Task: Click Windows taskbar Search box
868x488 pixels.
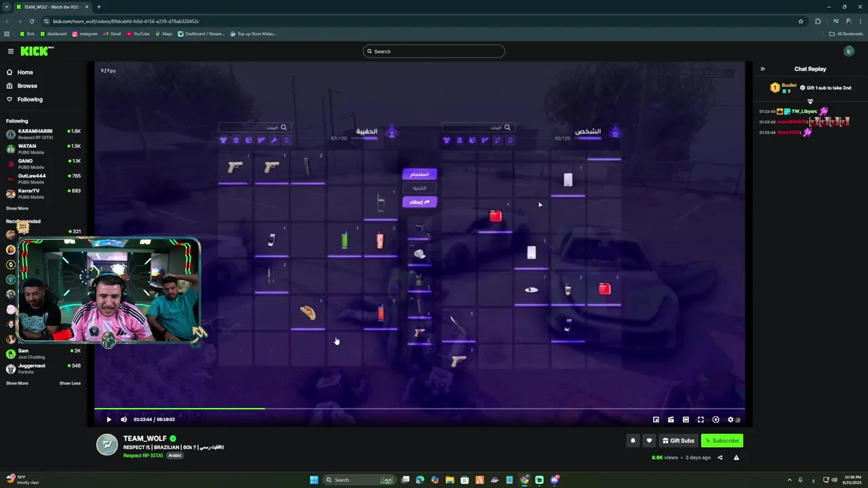Action: 359,480
